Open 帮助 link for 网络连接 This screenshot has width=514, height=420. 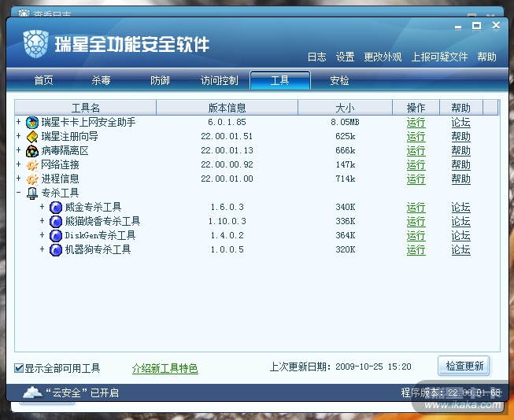(461, 165)
